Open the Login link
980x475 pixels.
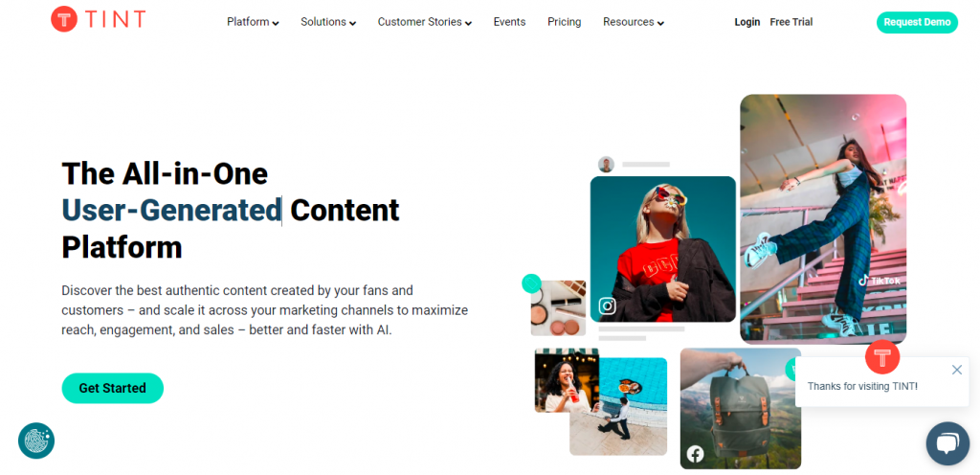click(x=746, y=22)
